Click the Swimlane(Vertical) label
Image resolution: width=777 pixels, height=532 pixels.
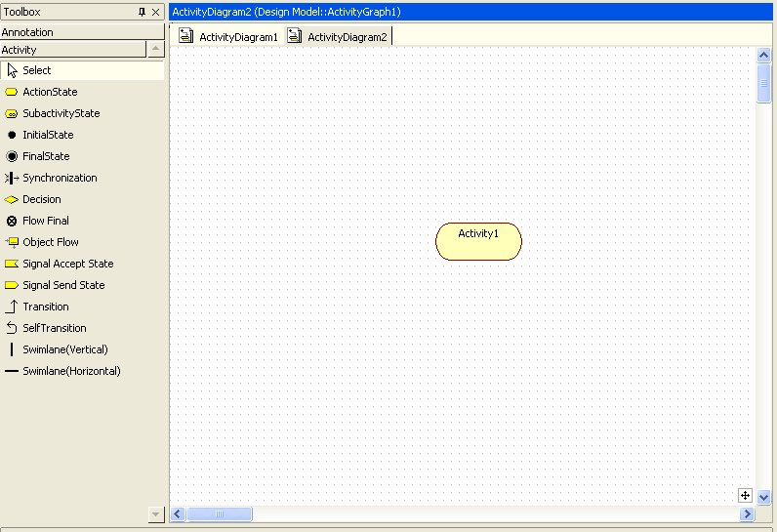click(x=65, y=349)
